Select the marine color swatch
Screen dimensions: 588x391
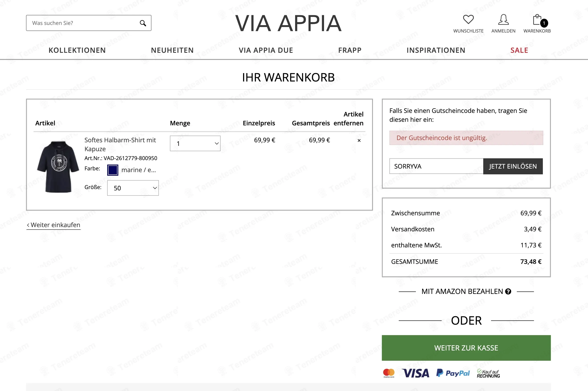pyautogui.click(x=113, y=170)
